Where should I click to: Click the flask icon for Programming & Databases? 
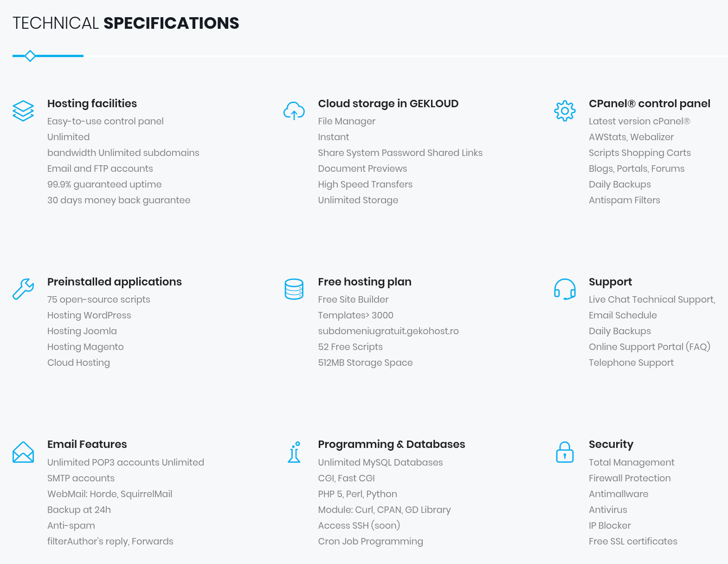point(294,452)
